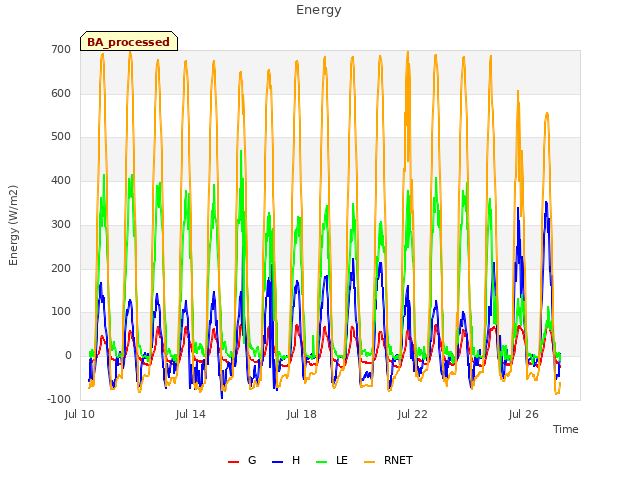Click the Energy chart title
The width and height of the screenshot is (640, 480).
(319, 10)
